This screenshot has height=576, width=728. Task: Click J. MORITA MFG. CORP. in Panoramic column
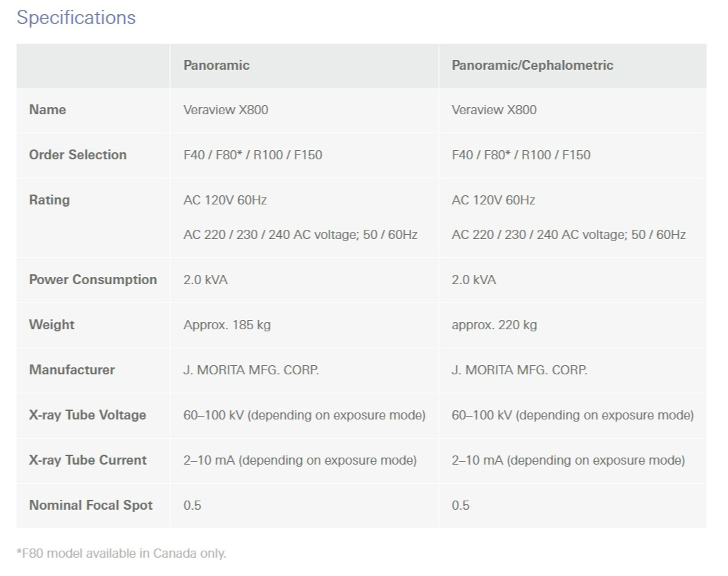click(x=251, y=370)
